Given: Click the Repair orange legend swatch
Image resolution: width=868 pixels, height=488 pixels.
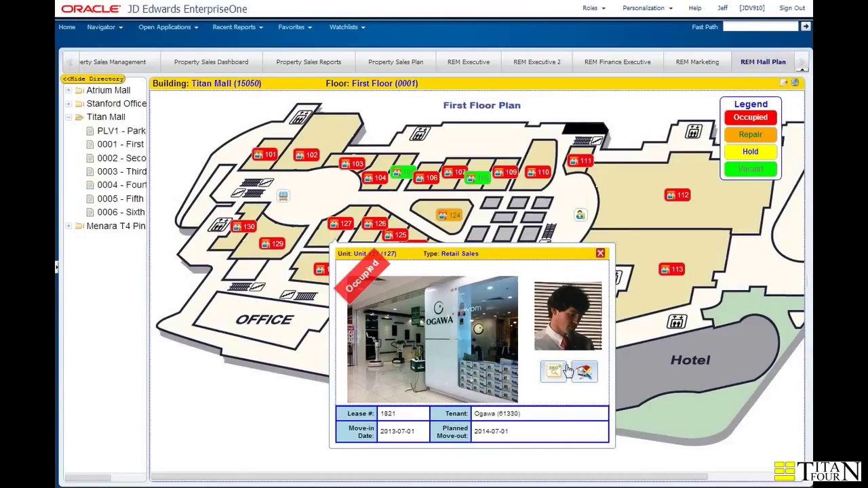Looking at the screenshot, I should [x=750, y=134].
